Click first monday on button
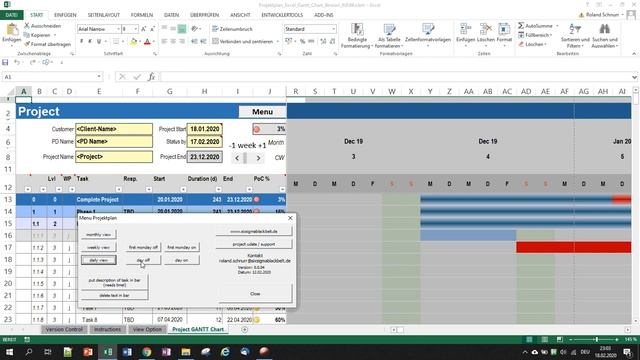The image size is (640, 360). click(182, 247)
